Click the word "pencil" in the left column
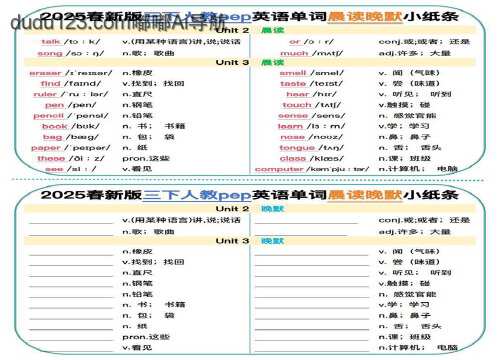This screenshot has width=500, height=360. 48,116
